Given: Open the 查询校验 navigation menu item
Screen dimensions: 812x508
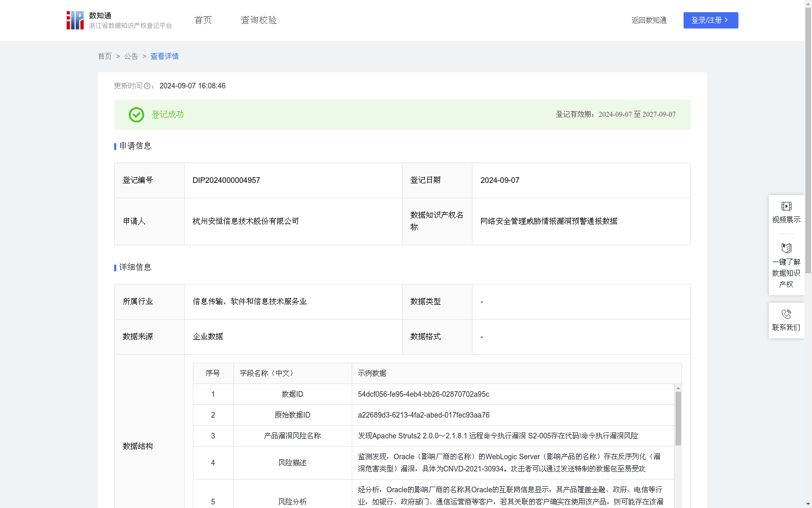Looking at the screenshot, I should pyautogui.click(x=259, y=20).
